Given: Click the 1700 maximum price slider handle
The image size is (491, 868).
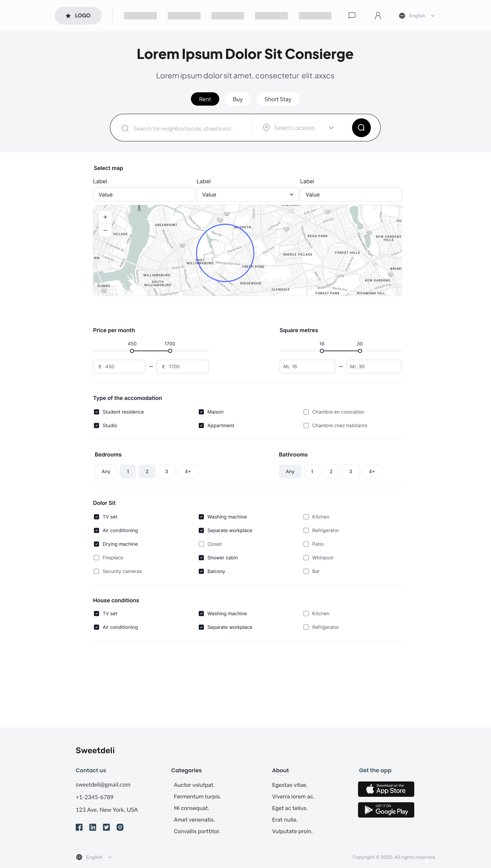Looking at the screenshot, I should (170, 351).
